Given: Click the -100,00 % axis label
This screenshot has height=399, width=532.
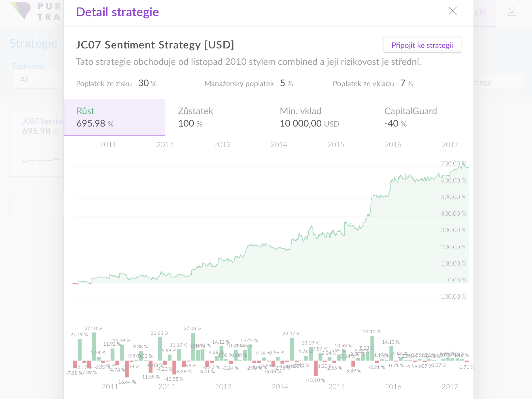Looking at the screenshot, I should (452, 297).
